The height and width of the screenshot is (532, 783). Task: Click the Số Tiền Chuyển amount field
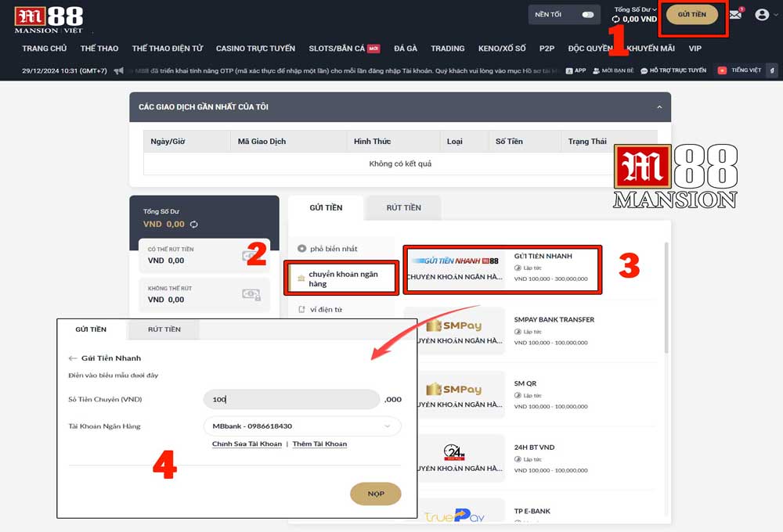pos(291,399)
